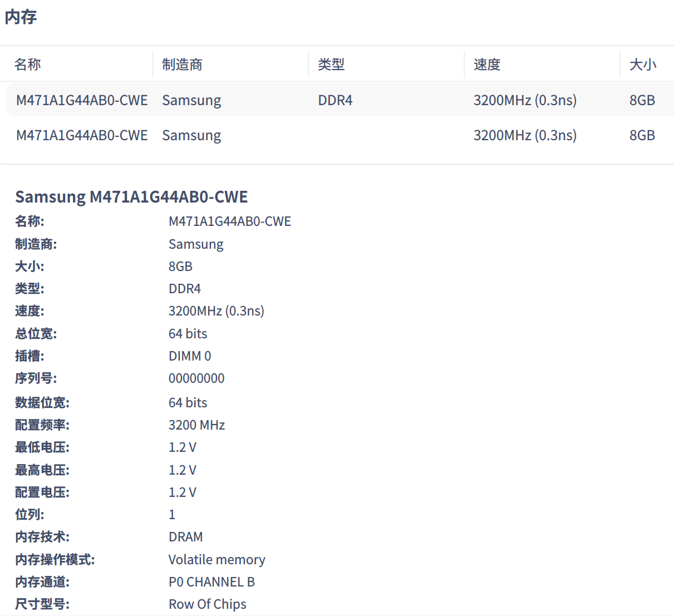The width and height of the screenshot is (674, 616).
Task: Select the second M471A1G44AB0-CWE table row name
Action: tap(82, 135)
